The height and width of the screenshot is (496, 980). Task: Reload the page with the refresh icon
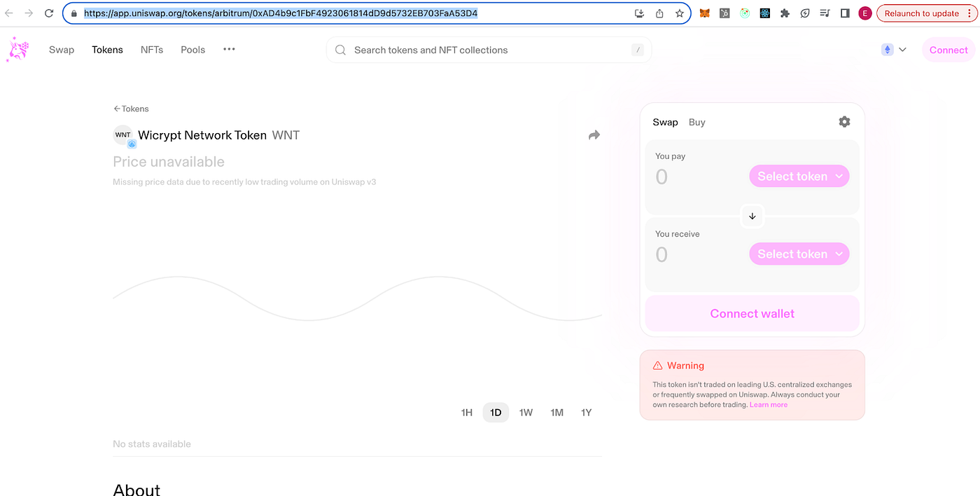tap(49, 13)
